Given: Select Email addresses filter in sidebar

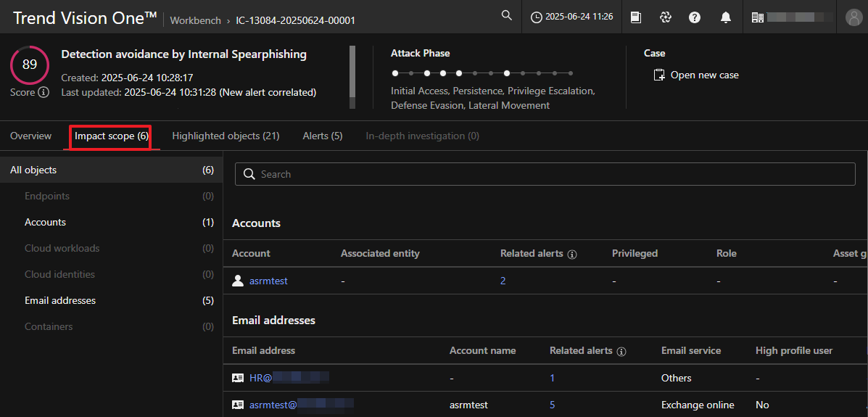Looking at the screenshot, I should (60, 300).
